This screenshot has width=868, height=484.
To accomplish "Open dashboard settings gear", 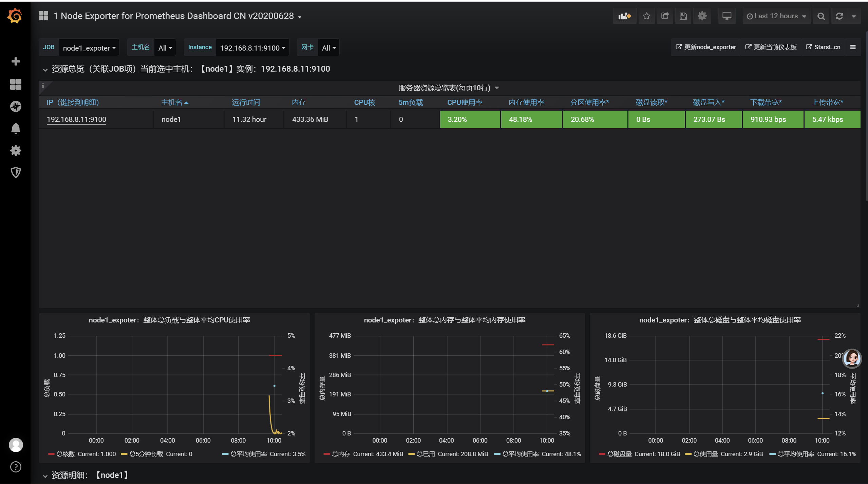I will click(702, 16).
